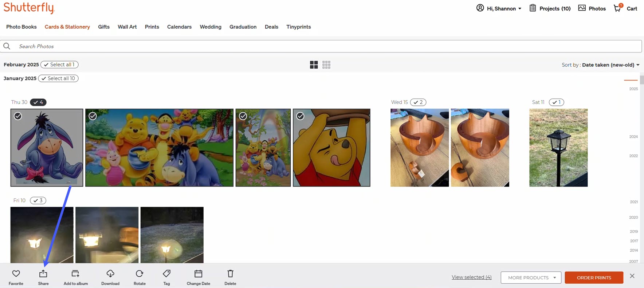Click the Projects clipboard icon
Image resolution: width=644 pixels, height=288 pixels.
tap(533, 8)
